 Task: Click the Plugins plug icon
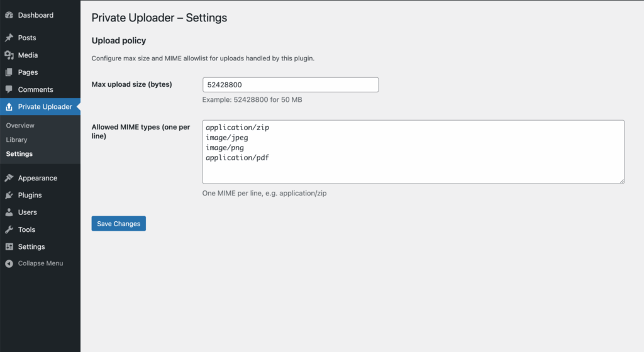point(9,195)
